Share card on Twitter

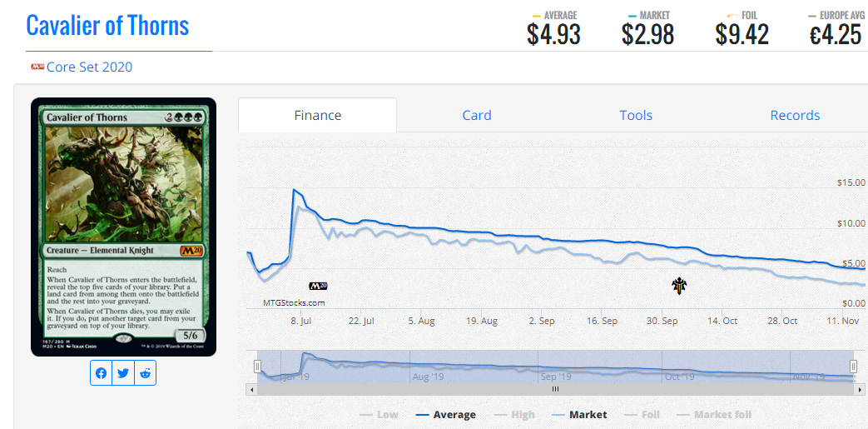(123, 373)
